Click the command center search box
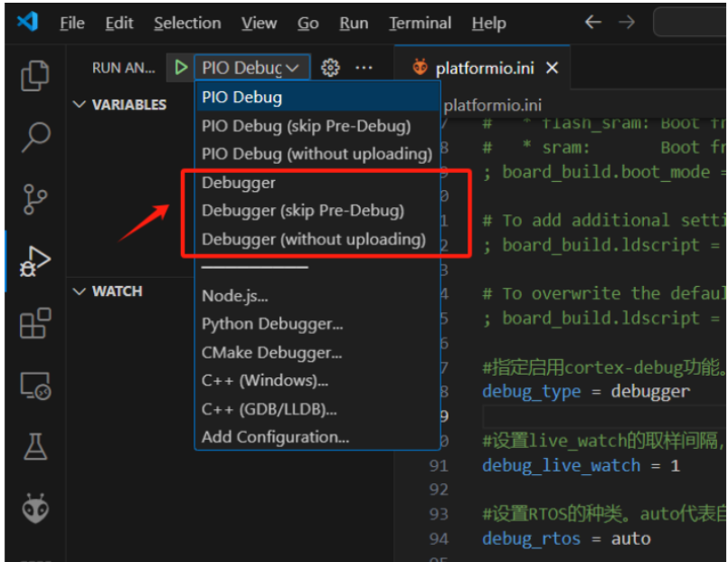This screenshot has height=562, width=728. coord(690,22)
